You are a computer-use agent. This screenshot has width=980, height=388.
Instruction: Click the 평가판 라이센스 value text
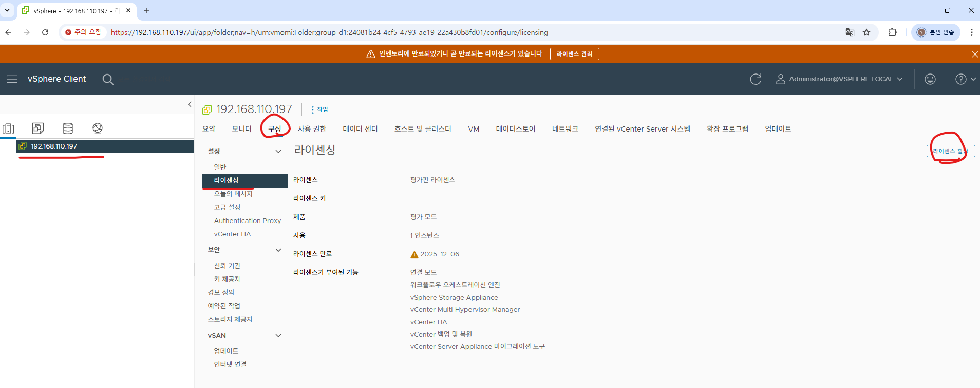coord(432,180)
